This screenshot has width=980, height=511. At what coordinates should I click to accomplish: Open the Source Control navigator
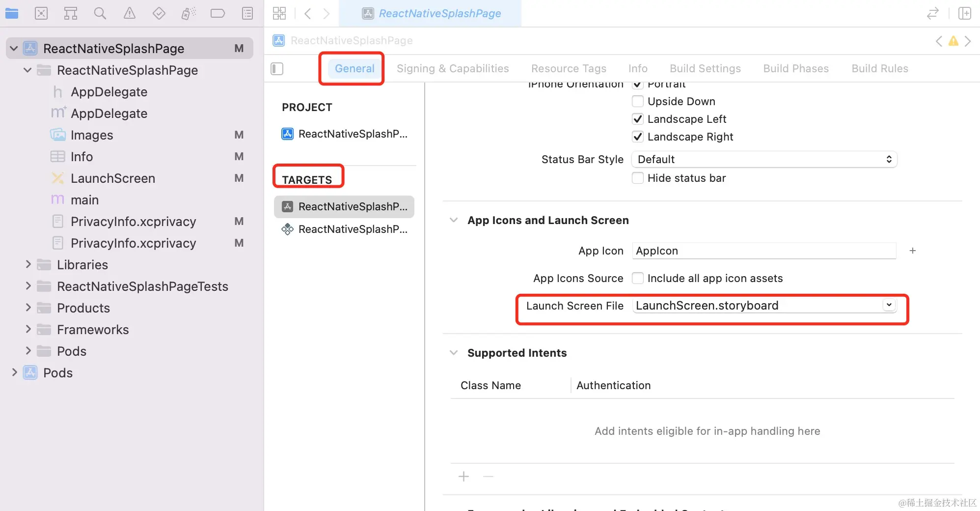click(x=41, y=13)
